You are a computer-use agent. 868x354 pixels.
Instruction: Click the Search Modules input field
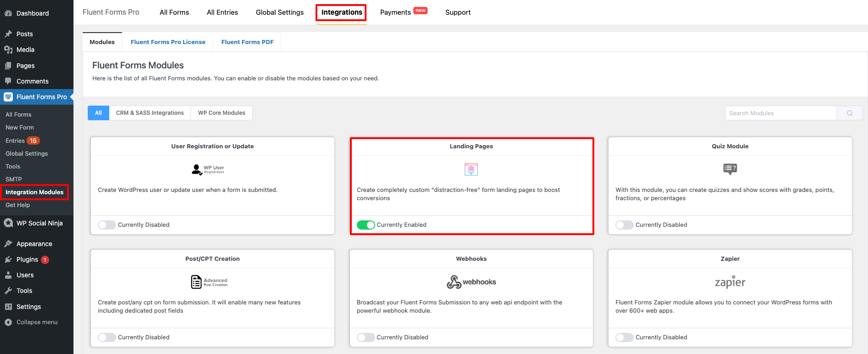click(781, 113)
